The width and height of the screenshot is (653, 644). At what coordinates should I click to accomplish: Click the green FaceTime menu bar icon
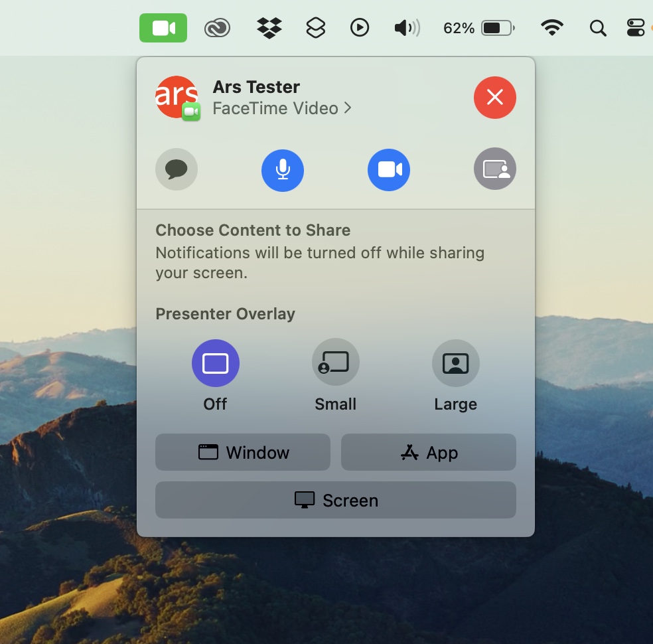coord(163,28)
